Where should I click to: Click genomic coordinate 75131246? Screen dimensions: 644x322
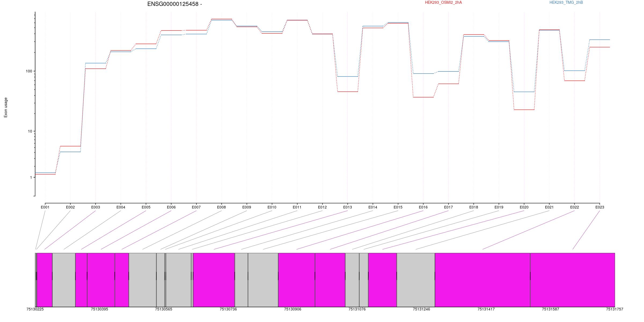pyautogui.click(x=422, y=309)
